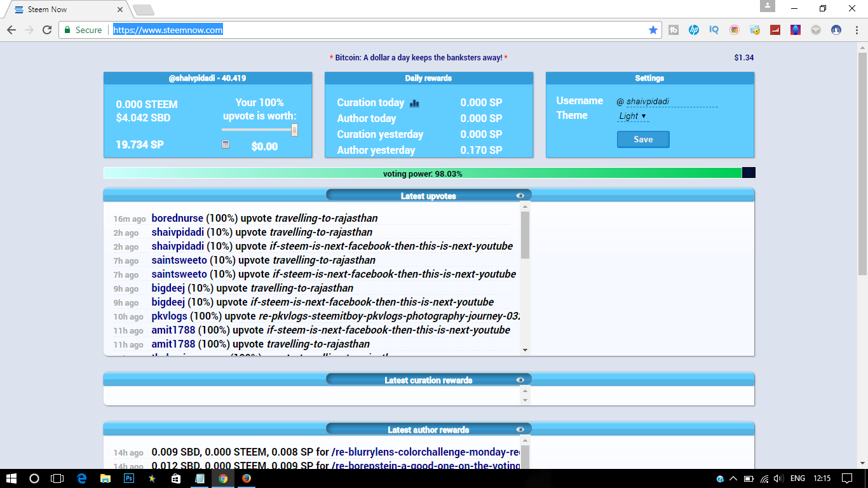868x488 pixels.
Task: Click the $1.34 Bitcoin price text
Action: (x=743, y=58)
